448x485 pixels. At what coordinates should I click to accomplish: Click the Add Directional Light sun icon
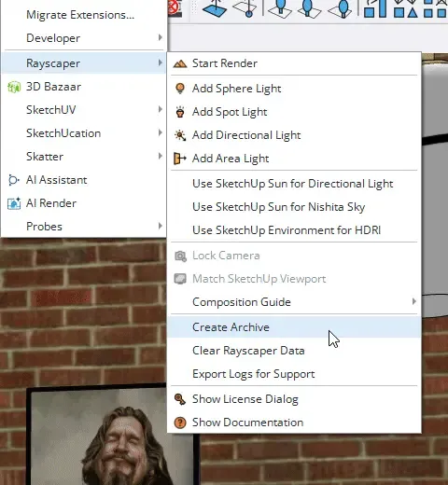tap(180, 135)
